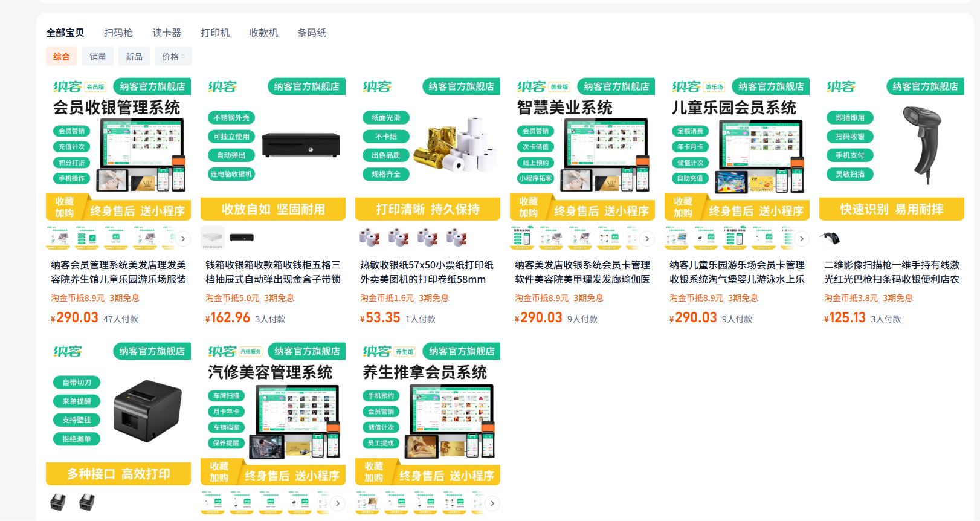
Task: Select second variant thumbnail of 会员收银管理系统
Action: coord(87,238)
